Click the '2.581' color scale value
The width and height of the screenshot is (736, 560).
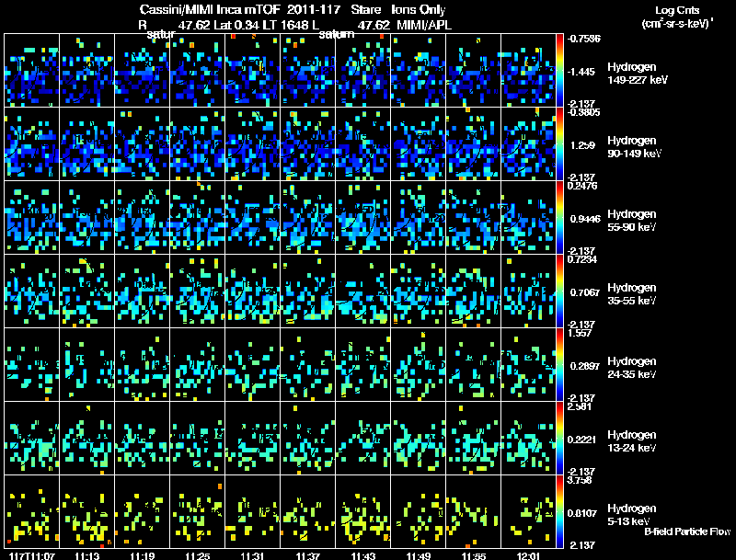[580, 406]
